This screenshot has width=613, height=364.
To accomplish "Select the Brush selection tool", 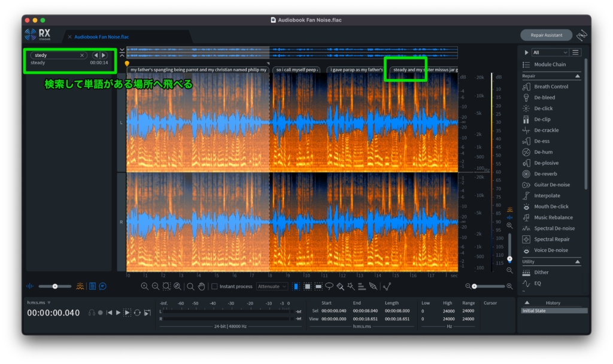I will coord(340,287).
